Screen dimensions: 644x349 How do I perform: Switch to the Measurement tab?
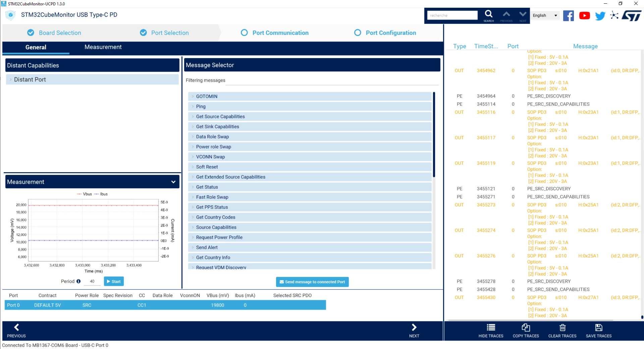(x=103, y=47)
